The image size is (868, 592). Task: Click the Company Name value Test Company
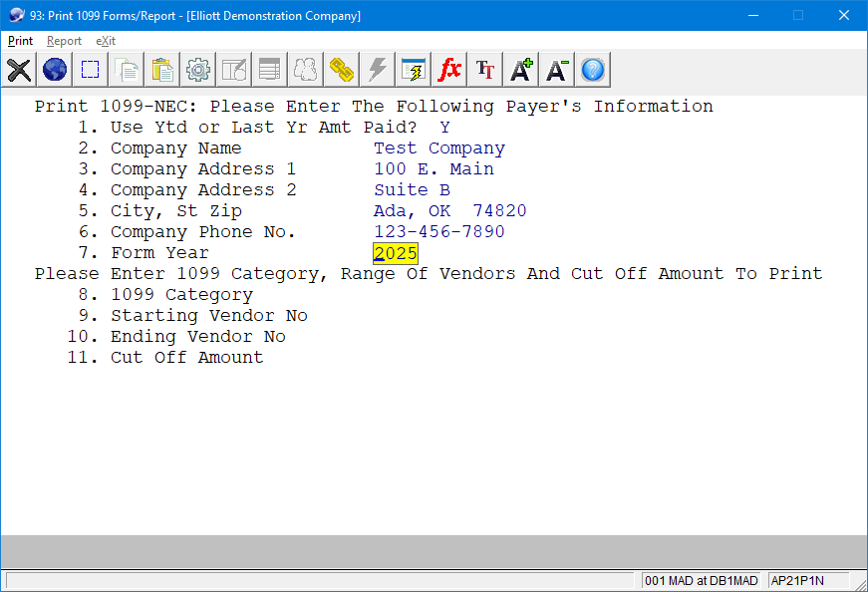click(x=438, y=148)
